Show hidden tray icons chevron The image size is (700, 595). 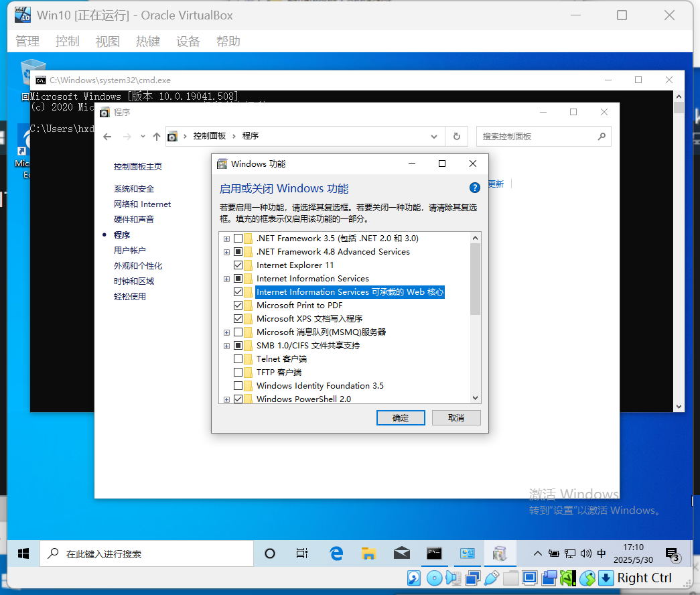(537, 553)
